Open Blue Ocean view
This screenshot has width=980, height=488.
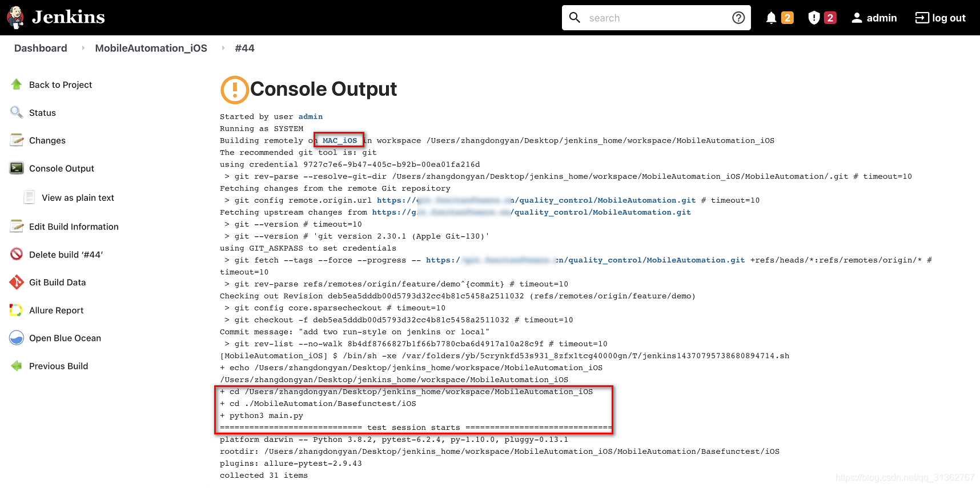click(65, 338)
